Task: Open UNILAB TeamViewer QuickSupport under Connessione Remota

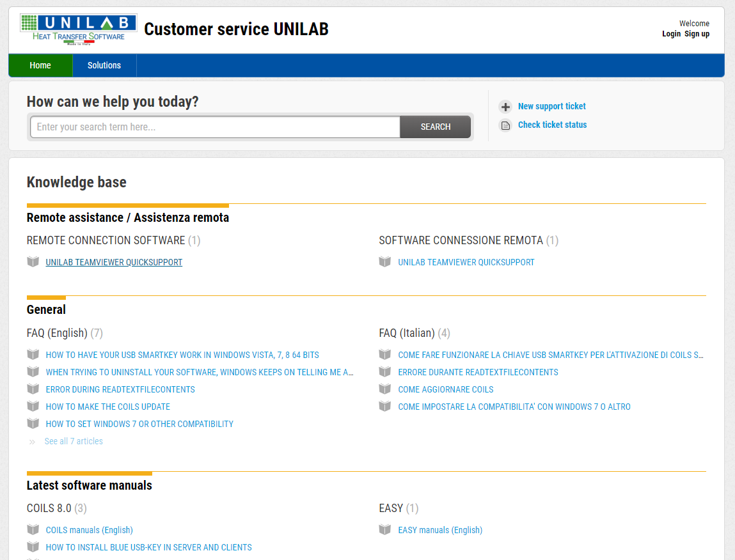Action: 466,263
